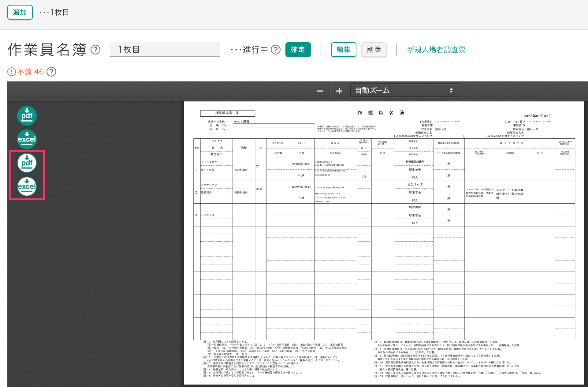
Task: Click the 削除 delete button
Action: click(x=374, y=50)
